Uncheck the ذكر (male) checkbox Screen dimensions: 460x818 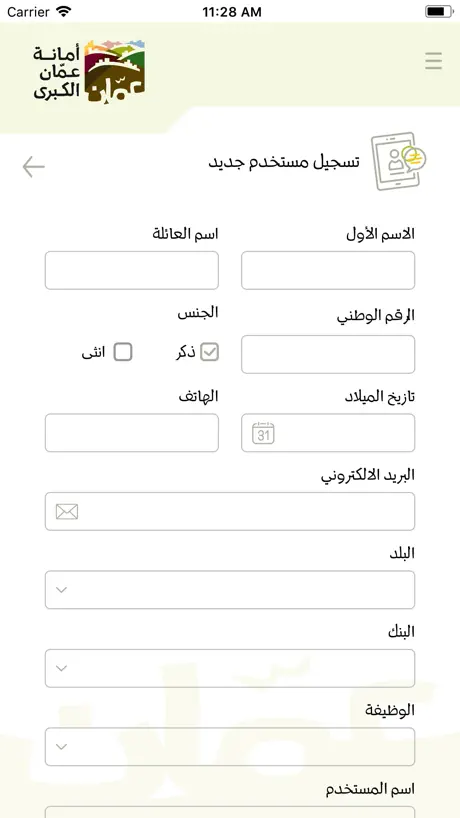[x=210, y=353]
